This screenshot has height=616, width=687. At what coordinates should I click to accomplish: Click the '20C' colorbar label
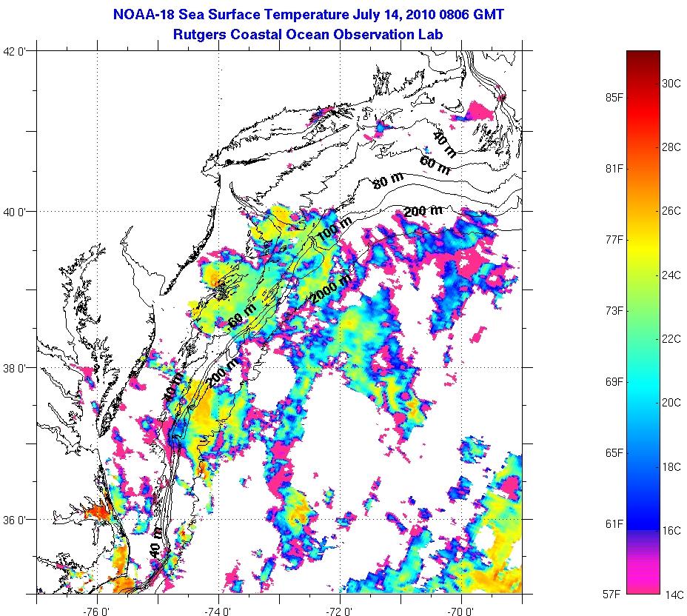click(x=671, y=403)
